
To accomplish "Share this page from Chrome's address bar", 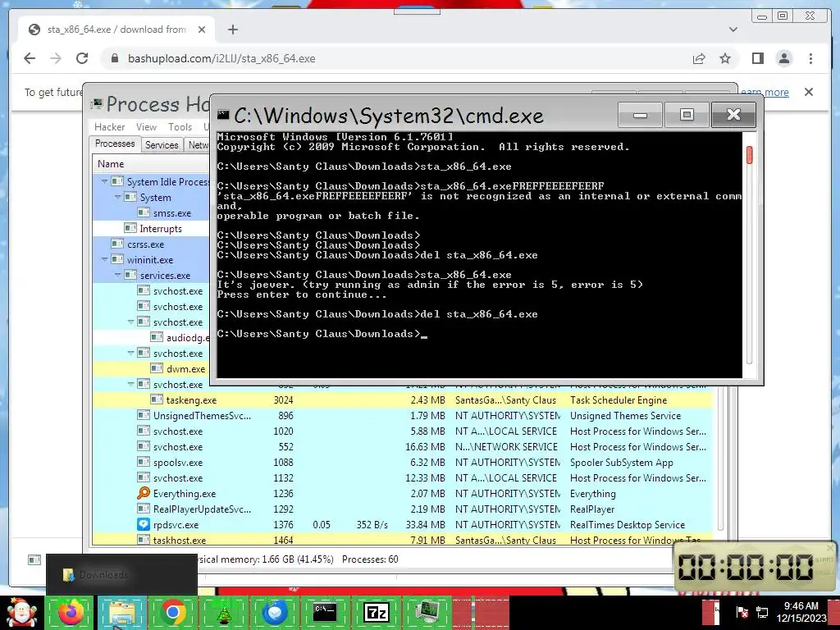I will (x=699, y=58).
